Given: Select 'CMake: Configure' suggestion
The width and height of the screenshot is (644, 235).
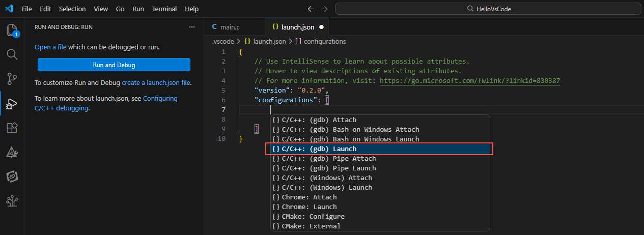Looking at the screenshot, I should tap(380, 217).
